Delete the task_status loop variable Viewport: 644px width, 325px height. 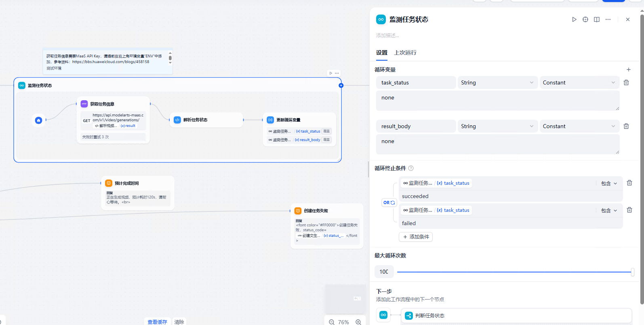tap(626, 82)
